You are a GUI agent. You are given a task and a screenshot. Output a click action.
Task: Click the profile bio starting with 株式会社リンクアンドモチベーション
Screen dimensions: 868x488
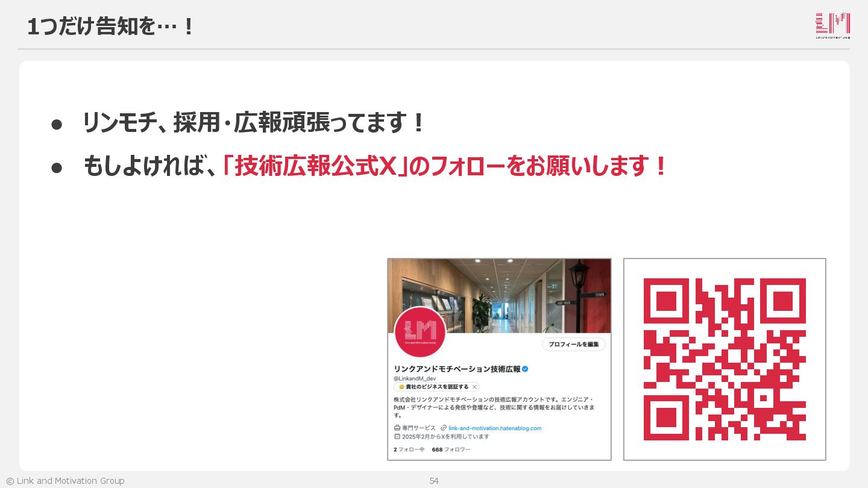494,407
